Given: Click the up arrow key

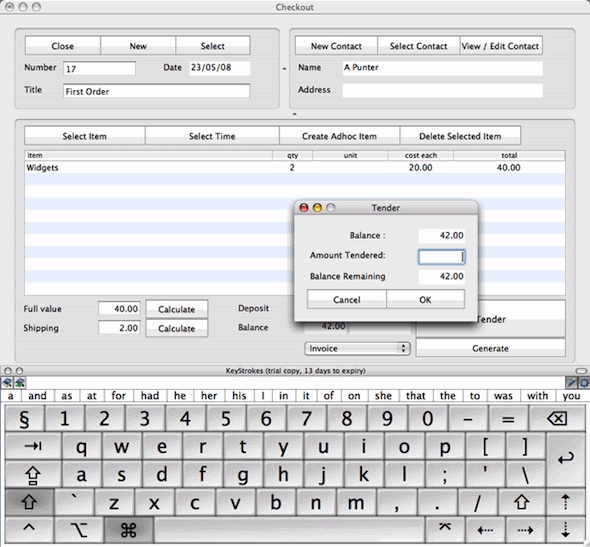Looking at the screenshot, I should 566,502.
